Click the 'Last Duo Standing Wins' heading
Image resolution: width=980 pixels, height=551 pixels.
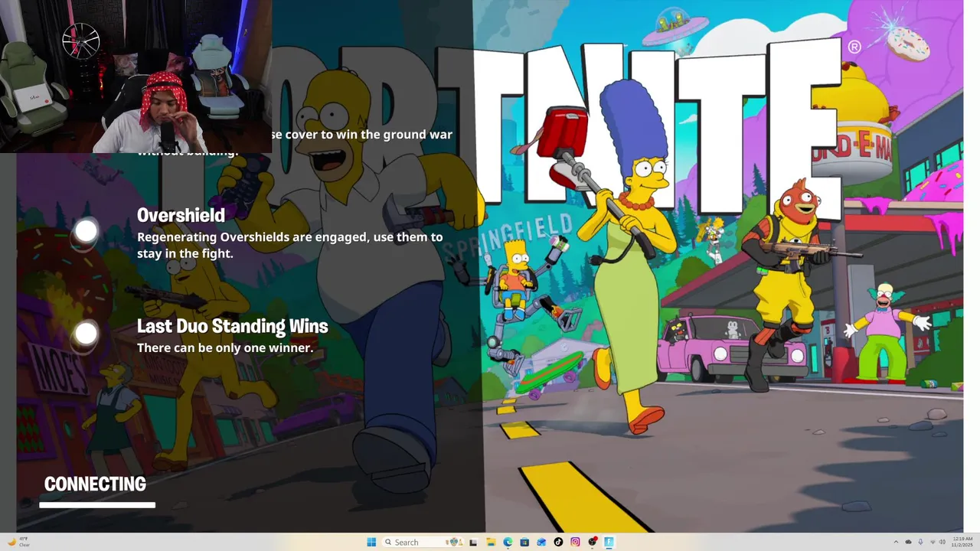[232, 326]
